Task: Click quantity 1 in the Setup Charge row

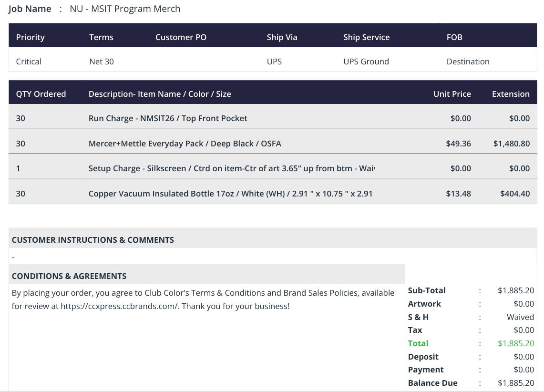Action: [18, 169]
